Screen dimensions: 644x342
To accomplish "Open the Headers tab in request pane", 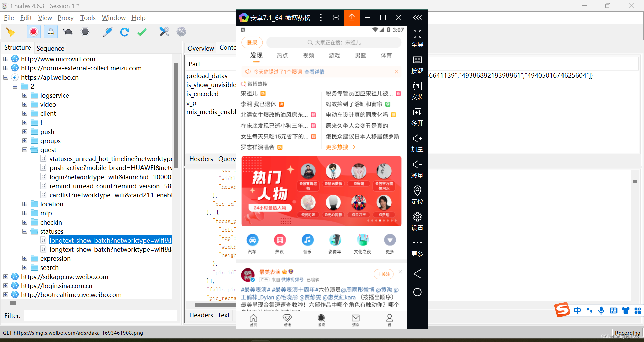I will [x=201, y=159].
